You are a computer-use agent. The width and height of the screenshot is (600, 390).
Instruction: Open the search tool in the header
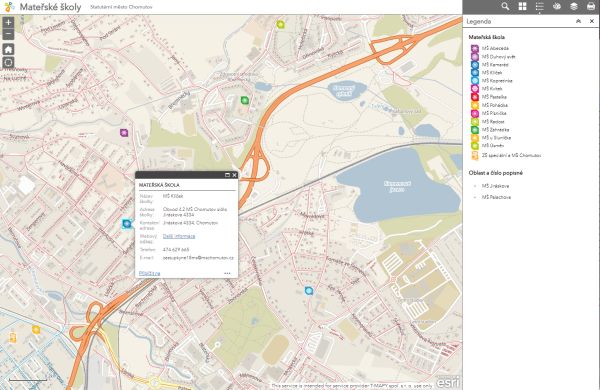(x=505, y=7)
